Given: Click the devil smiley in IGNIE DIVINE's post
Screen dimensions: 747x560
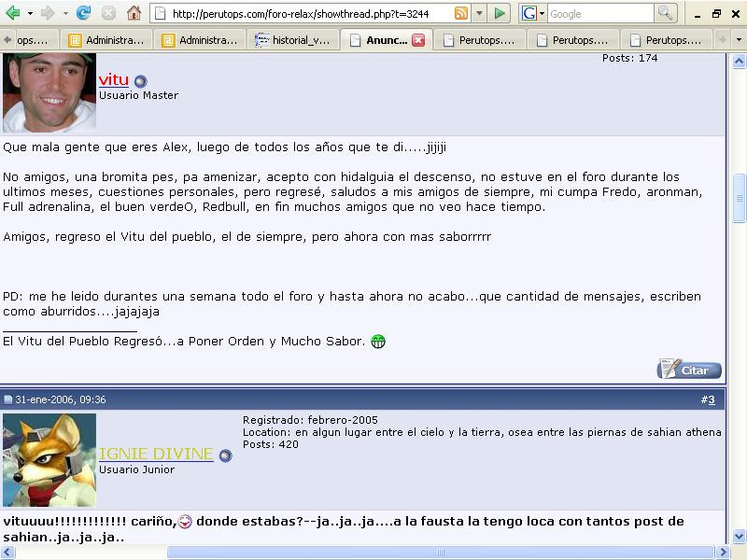Looking at the screenshot, I should (184, 522).
